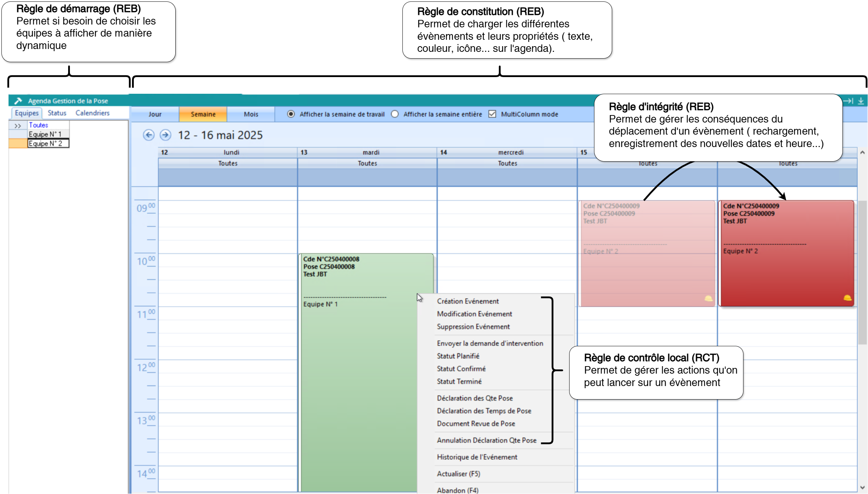
Task: Select 'Afficher la semaine de travail' option
Action: click(291, 114)
